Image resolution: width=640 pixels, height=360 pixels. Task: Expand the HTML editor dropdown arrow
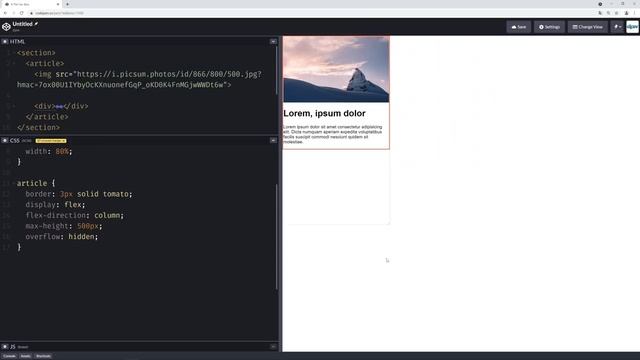tap(273, 42)
